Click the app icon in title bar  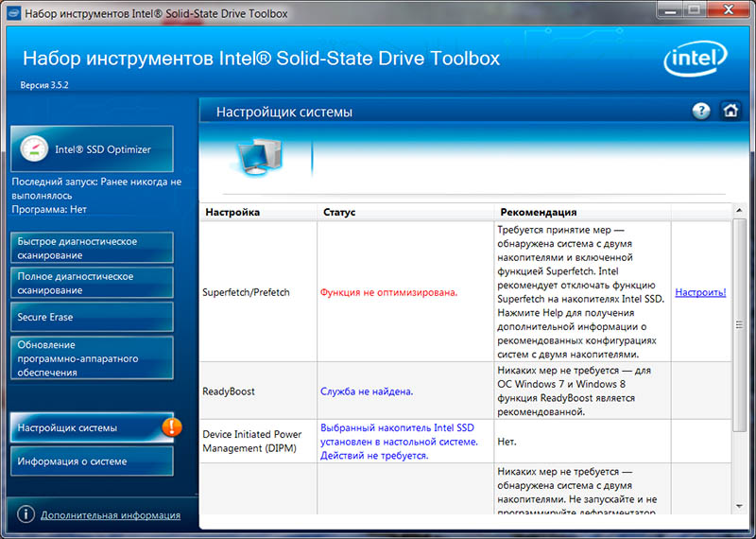coord(13,14)
